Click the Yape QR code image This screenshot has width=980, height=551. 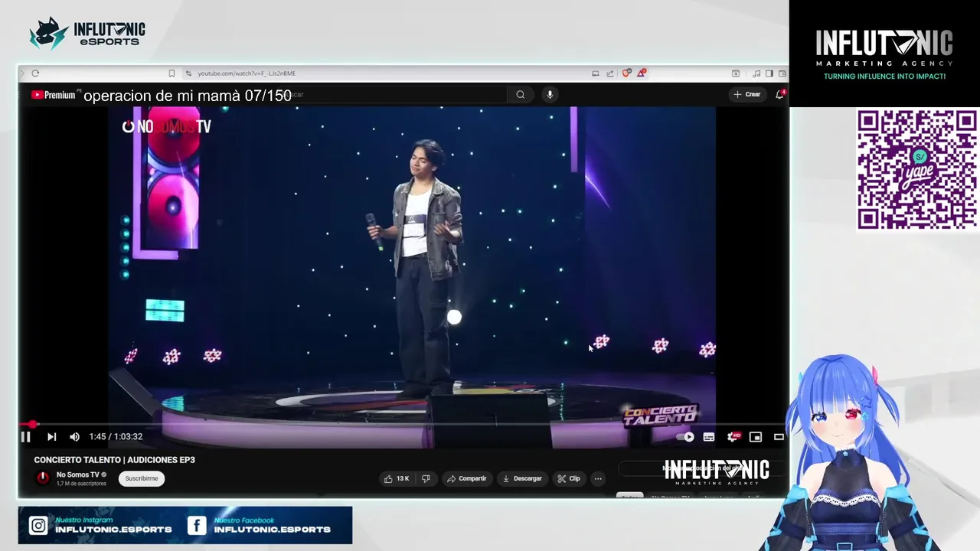click(916, 169)
